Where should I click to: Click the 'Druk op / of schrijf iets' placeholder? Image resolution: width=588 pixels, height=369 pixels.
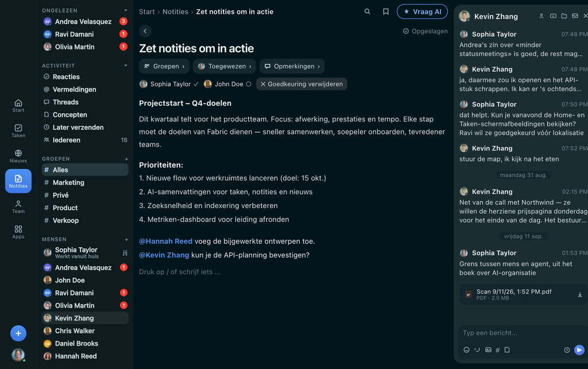(x=180, y=272)
